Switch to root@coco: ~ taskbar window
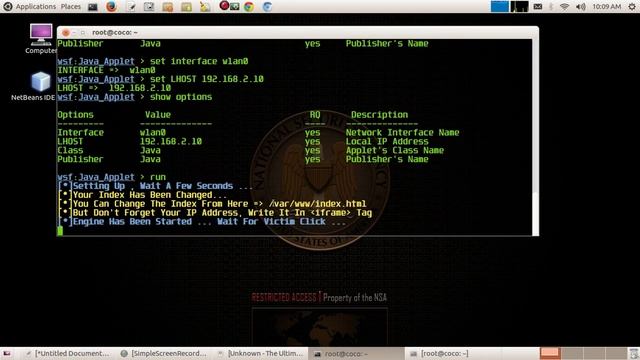The image size is (640, 360). click(355, 353)
